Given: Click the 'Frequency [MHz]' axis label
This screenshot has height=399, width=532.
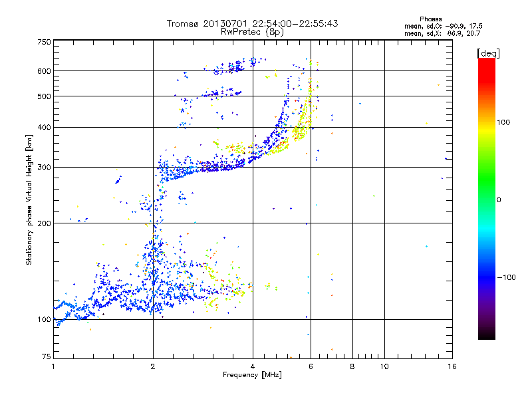Looking at the screenshot, I should pos(252,375).
